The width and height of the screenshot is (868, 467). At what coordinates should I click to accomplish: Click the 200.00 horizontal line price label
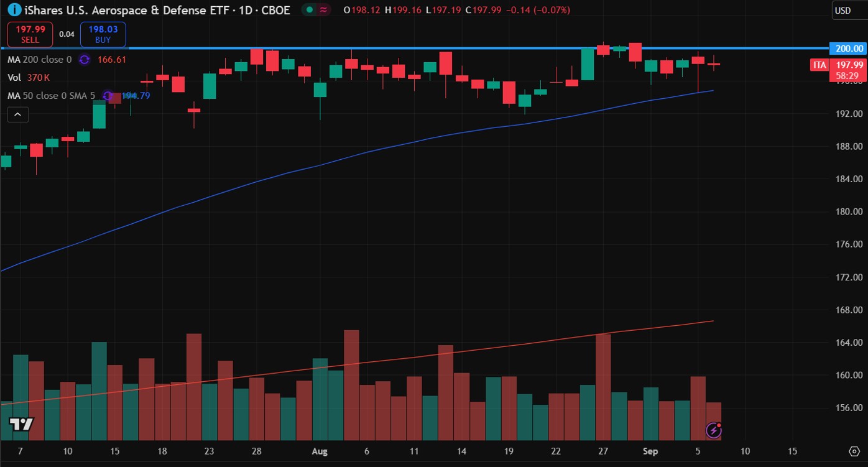[x=849, y=49]
